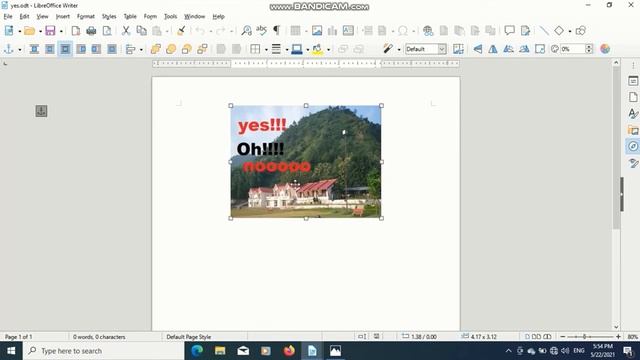Image resolution: width=640 pixels, height=360 pixels.
Task: Click the Copy icon
Action: click(141, 31)
